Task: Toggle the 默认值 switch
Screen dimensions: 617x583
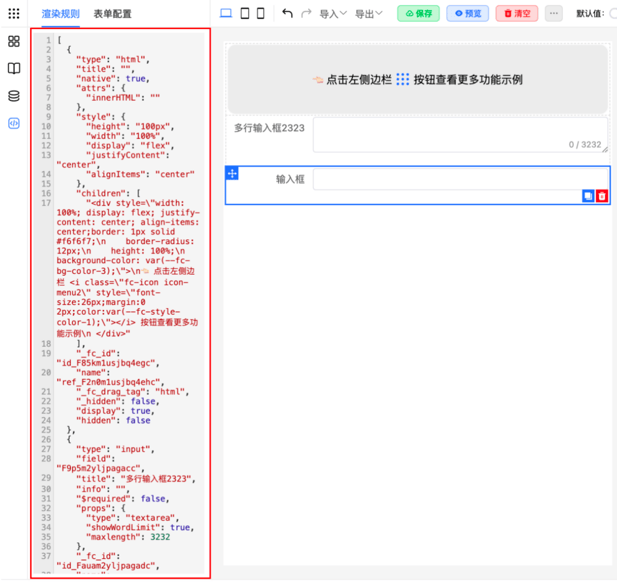Action: pos(612,14)
